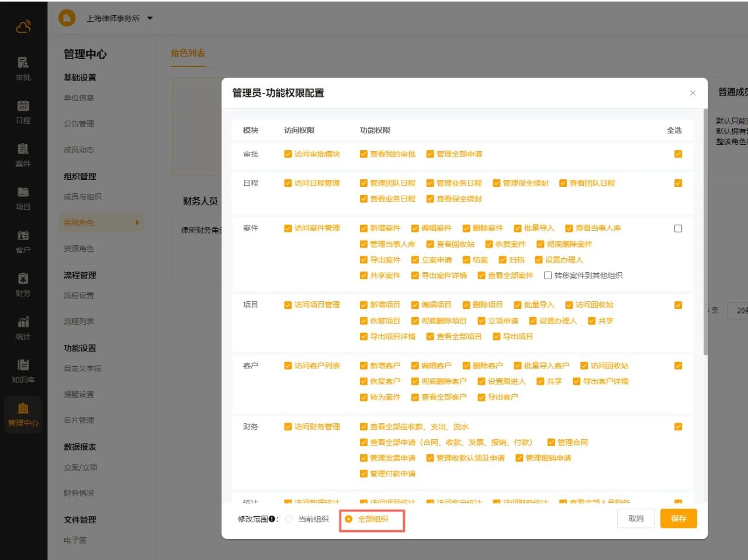Open the 客户 clients sidebar icon
The height and width of the screenshot is (560, 748).
tap(23, 241)
